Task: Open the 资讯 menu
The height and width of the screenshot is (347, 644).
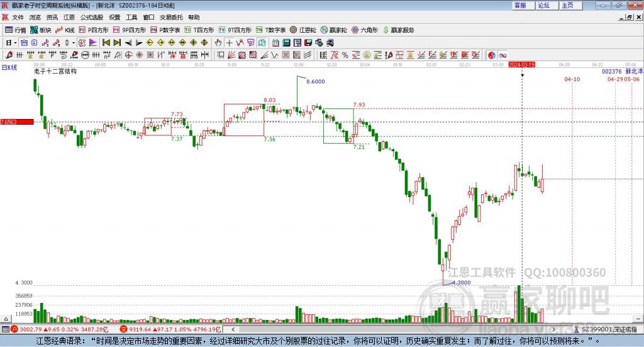Action: 52,17
